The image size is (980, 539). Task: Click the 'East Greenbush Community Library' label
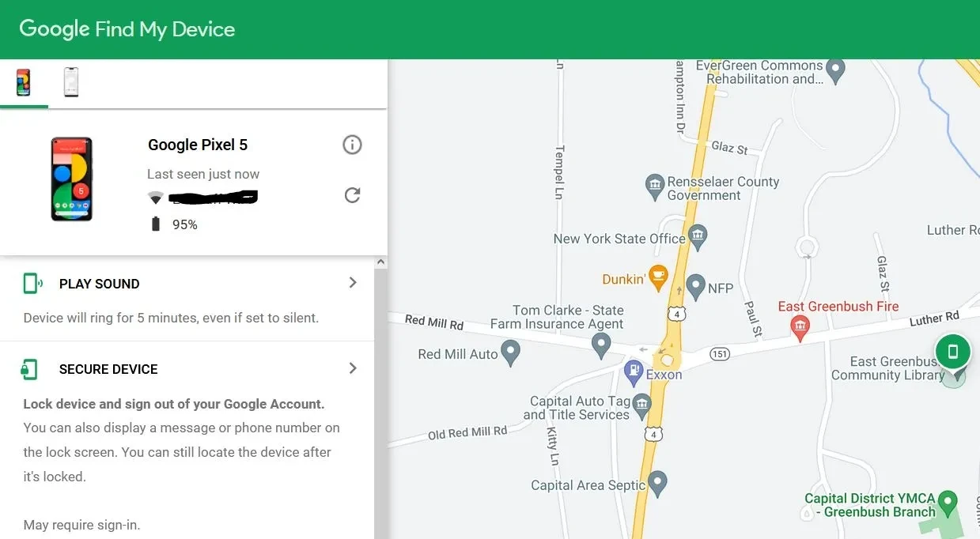887,368
